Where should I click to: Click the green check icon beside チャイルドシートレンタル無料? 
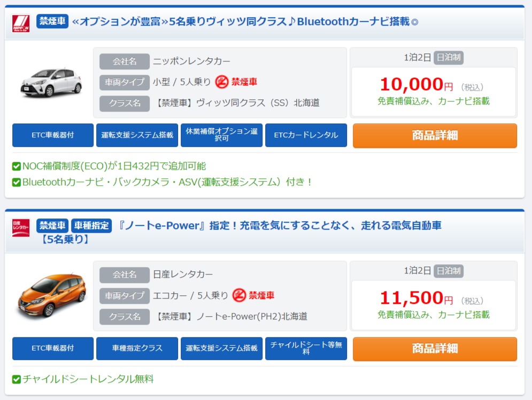(x=17, y=380)
